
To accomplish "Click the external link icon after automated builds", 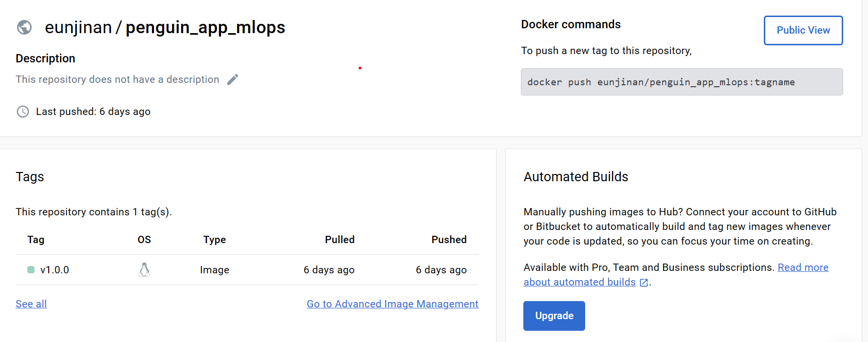I will click(644, 283).
